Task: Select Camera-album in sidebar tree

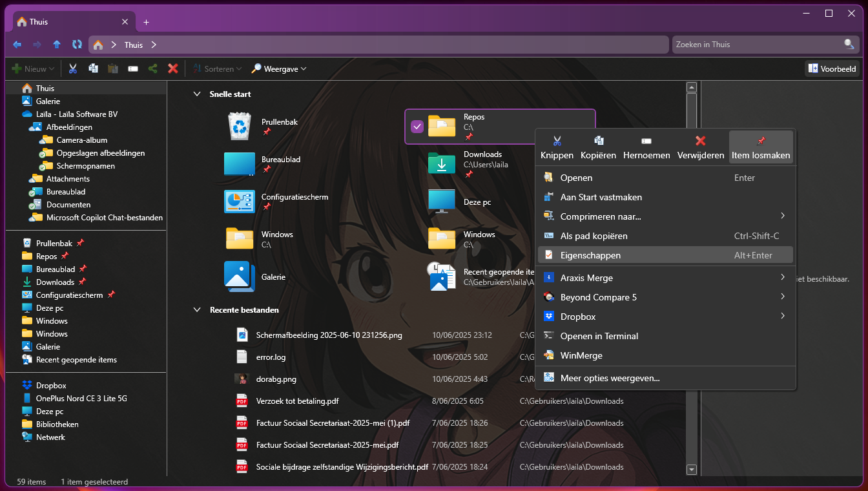Action: click(x=74, y=140)
